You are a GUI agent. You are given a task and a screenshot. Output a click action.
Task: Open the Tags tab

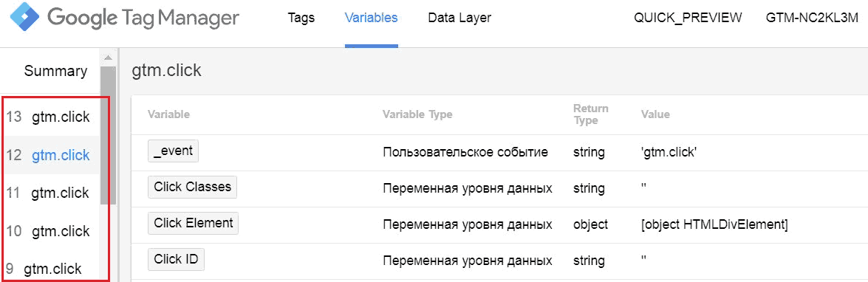(x=301, y=18)
